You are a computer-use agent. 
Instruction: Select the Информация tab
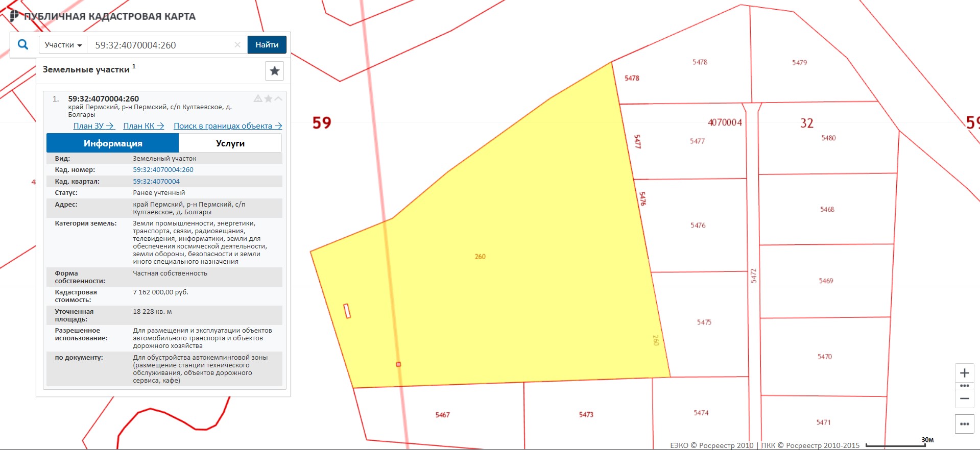[113, 143]
